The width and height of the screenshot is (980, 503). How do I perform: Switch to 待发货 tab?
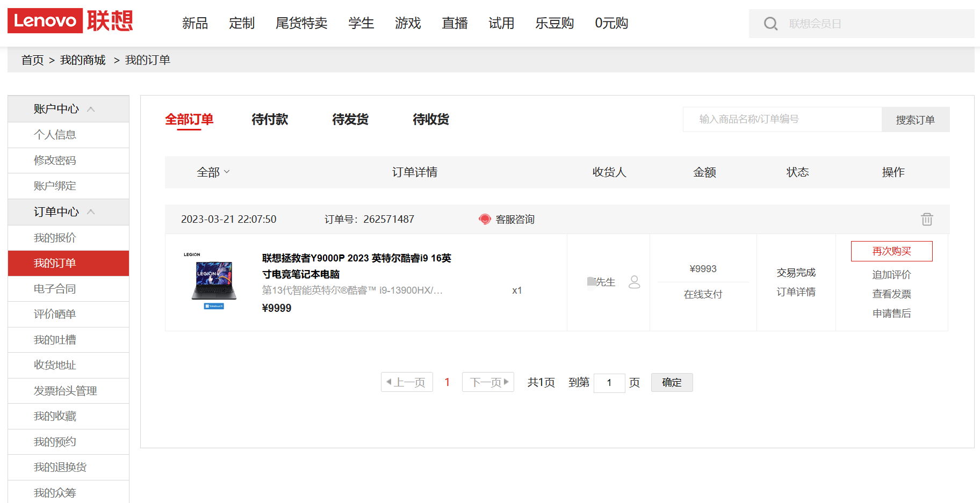point(350,119)
